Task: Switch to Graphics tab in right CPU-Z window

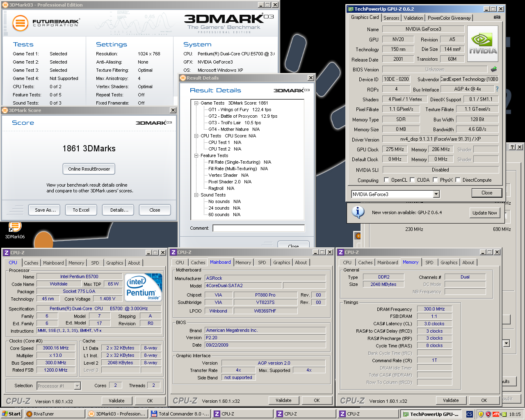Action: point(449,262)
